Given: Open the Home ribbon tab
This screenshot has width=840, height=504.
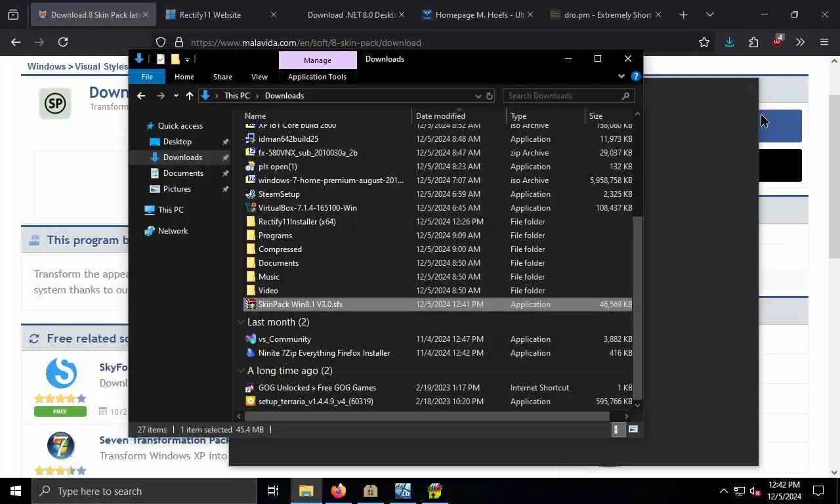Looking at the screenshot, I should click(184, 77).
